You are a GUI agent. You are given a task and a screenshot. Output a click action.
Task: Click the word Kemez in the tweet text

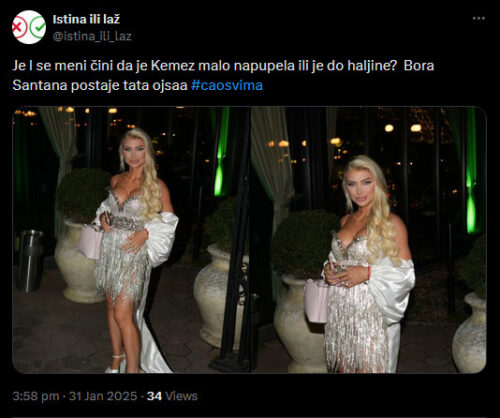click(x=173, y=66)
